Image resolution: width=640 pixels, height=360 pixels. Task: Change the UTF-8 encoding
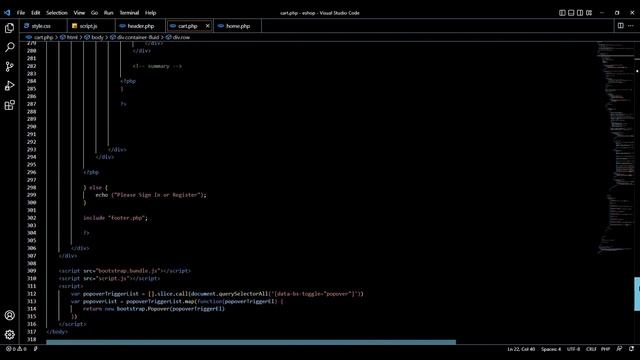click(573, 349)
